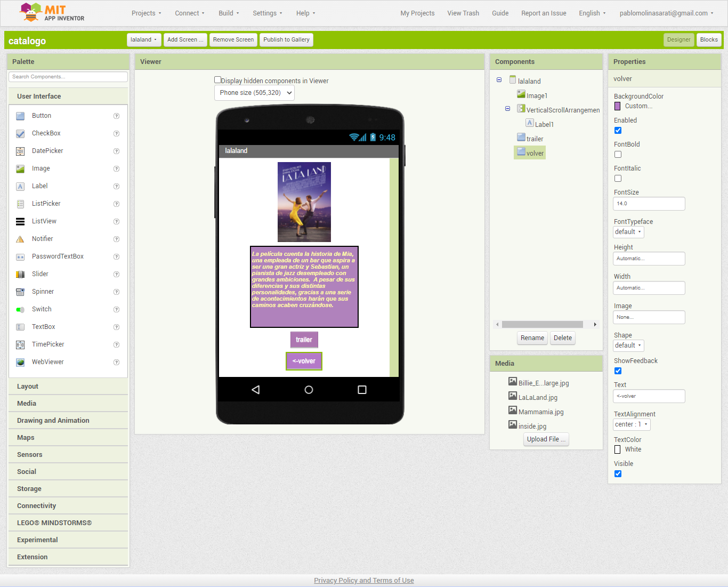Open the account email dropdown

666,13
